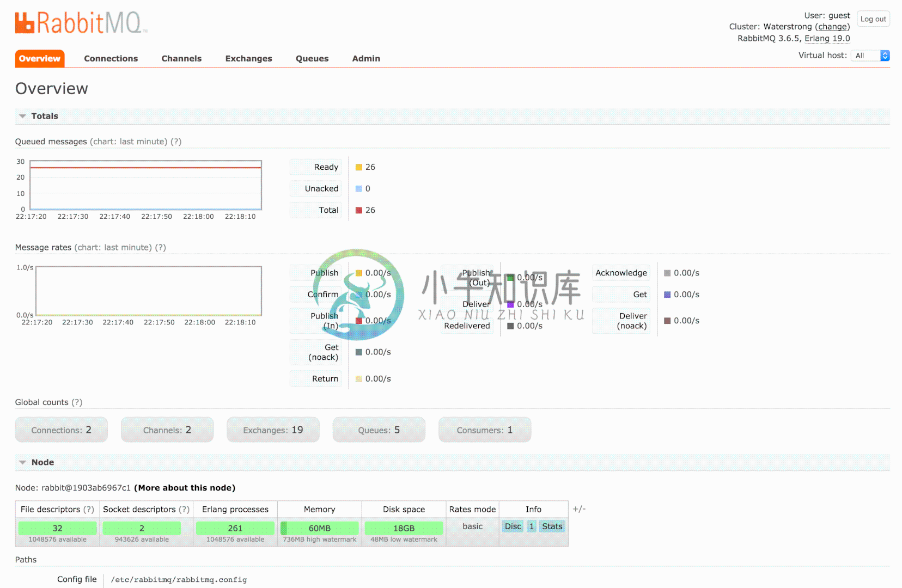Click the Deliver (noack) color swatch
Image resolution: width=902 pixels, height=588 pixels.
667,321
